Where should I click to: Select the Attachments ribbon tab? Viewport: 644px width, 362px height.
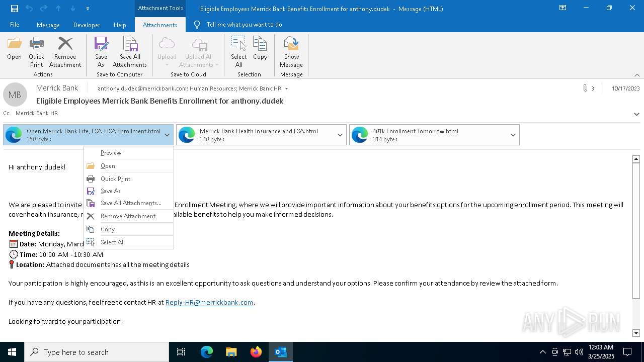(160, 25)
